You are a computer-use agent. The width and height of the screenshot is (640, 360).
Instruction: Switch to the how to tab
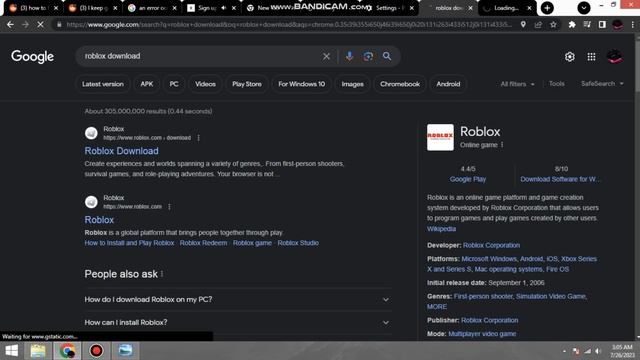(x=33, y=8)
